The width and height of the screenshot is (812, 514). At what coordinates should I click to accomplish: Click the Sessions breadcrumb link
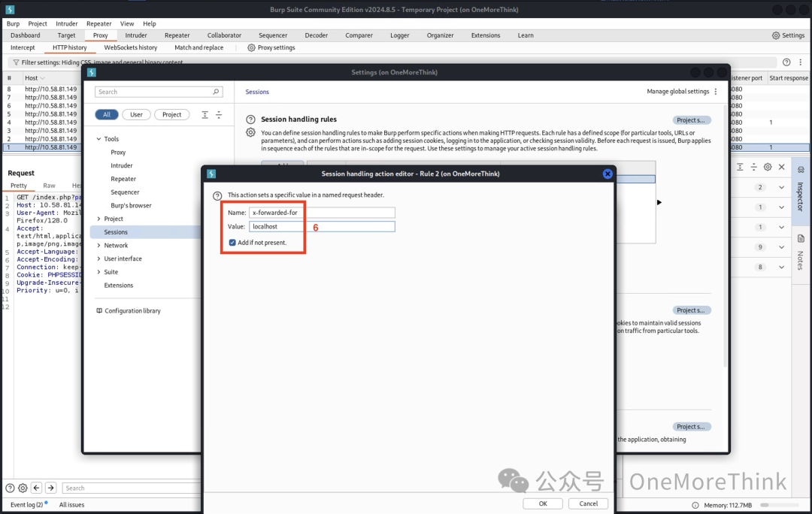[x=257, y=92]
